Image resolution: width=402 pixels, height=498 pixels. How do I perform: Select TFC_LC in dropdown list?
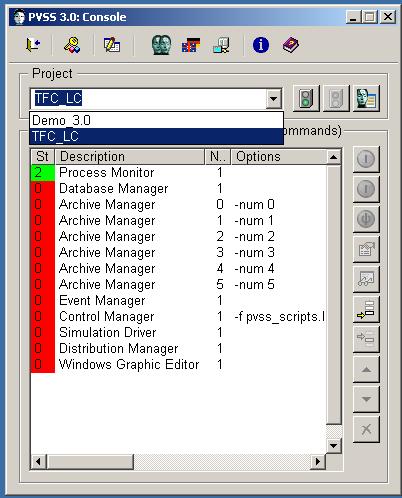[156, 136]
